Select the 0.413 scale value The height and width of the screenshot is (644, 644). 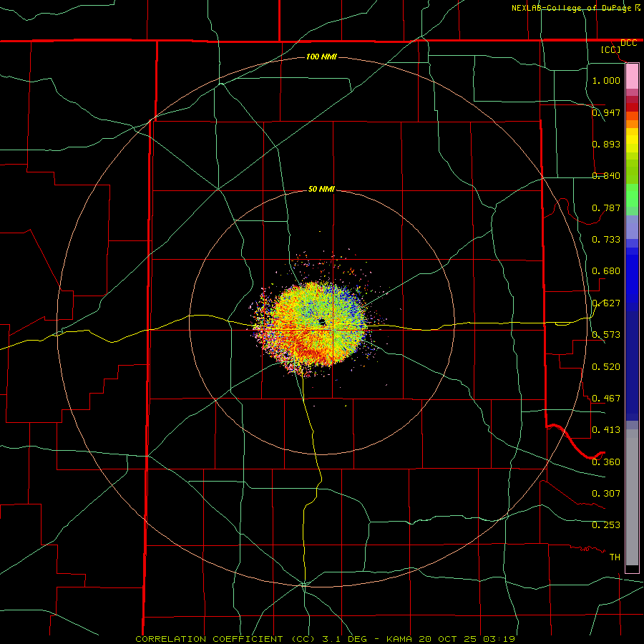(x=606, y=430)
